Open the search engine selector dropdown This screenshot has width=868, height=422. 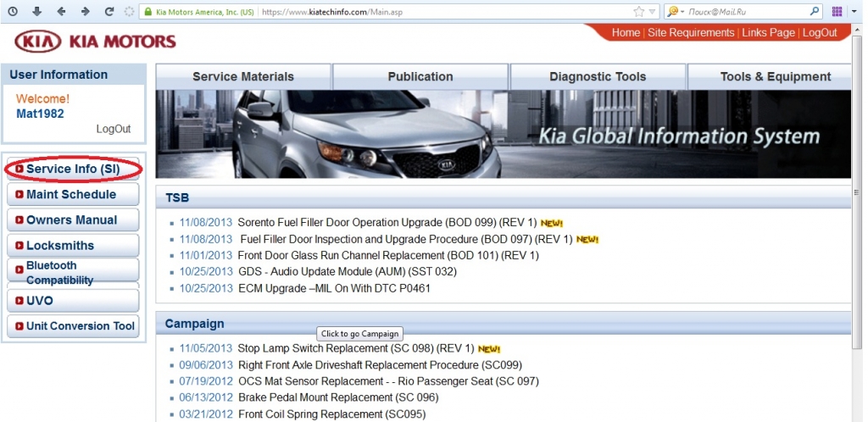675,12
